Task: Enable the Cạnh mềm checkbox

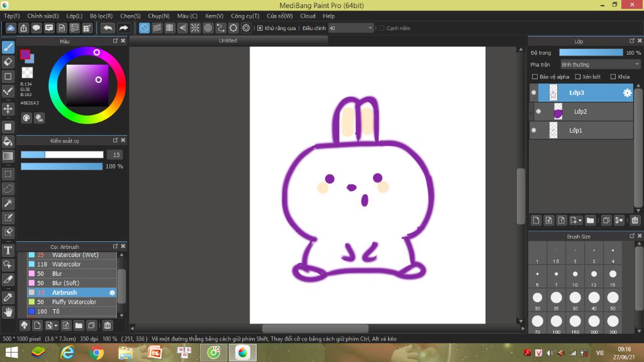Action: (x=382, y=28)
